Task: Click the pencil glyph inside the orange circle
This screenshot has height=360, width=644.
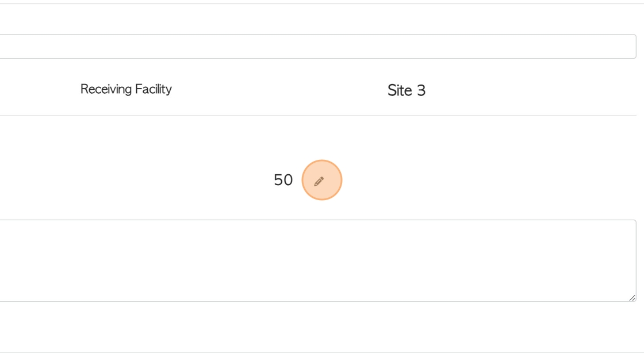Action: tap(319, 181)
